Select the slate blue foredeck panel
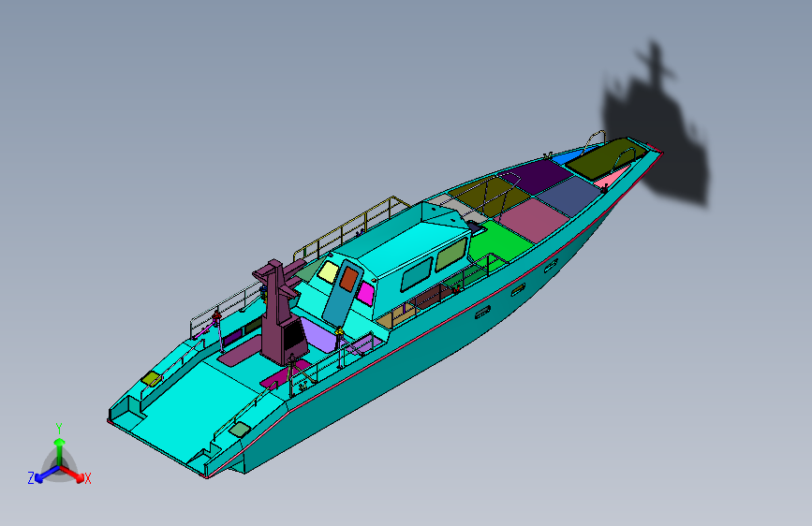Viewport: 812px width, 526px height. (x=569, y=196)
